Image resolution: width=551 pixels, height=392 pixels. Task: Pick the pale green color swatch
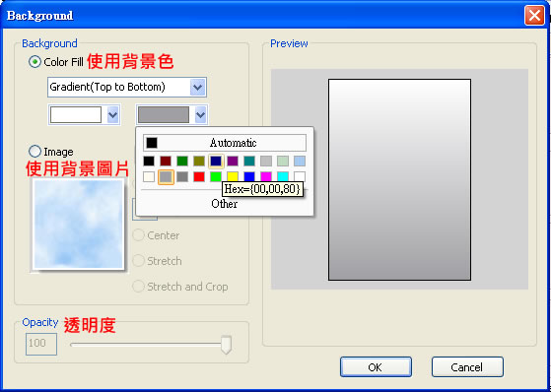283,162
